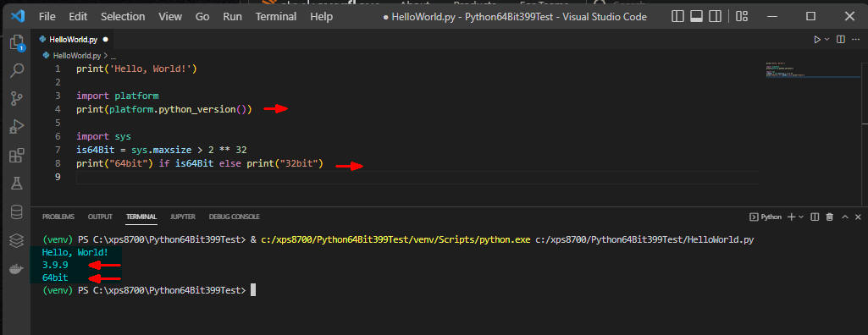
Task: Open the Source Control view
Action: coord(17,99)
